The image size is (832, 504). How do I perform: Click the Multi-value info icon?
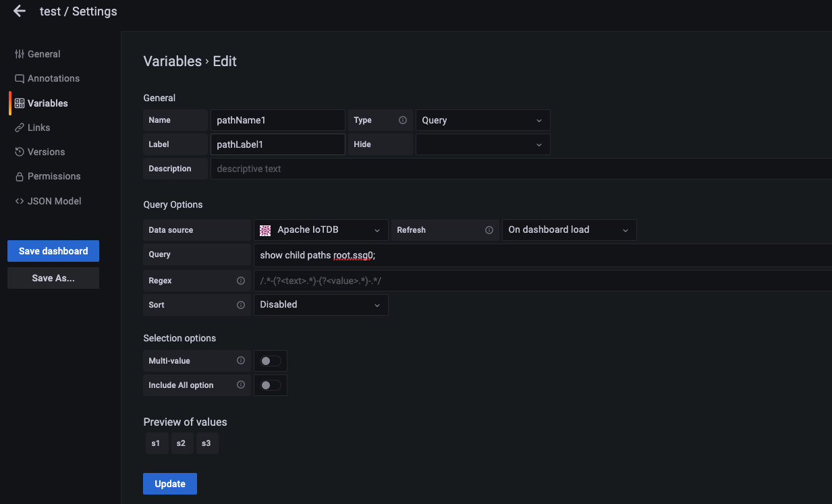pyautogui.click(x=241, y=361)
